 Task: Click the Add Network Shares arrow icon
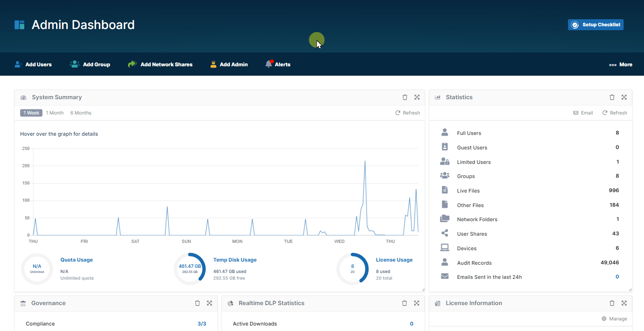[132, 64]
